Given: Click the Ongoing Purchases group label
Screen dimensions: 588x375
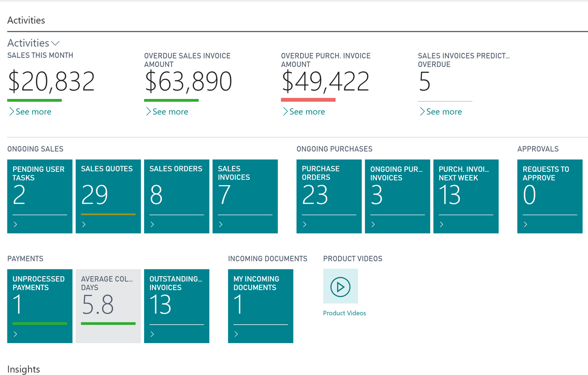Looking at the screenshot, I should pyautogui.click(x=334, y=149).
